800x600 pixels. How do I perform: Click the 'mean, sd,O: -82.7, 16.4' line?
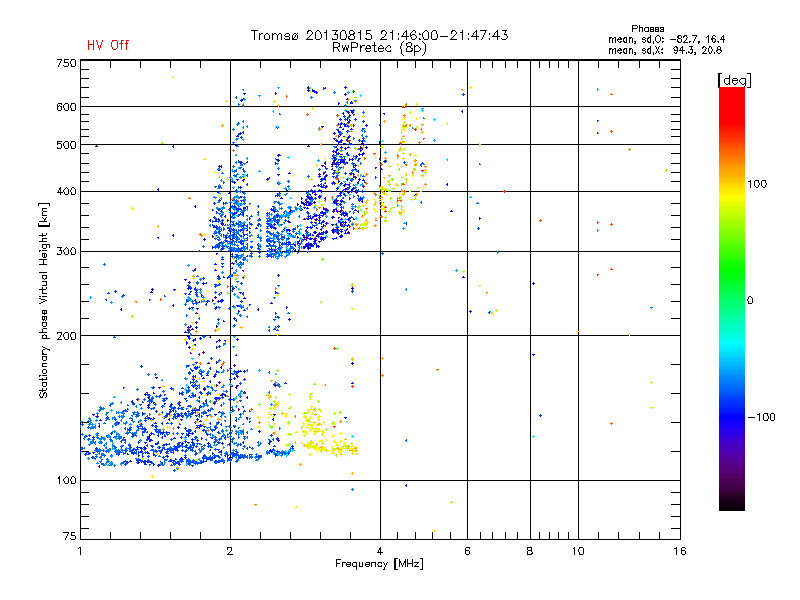[x=666, y=39]
